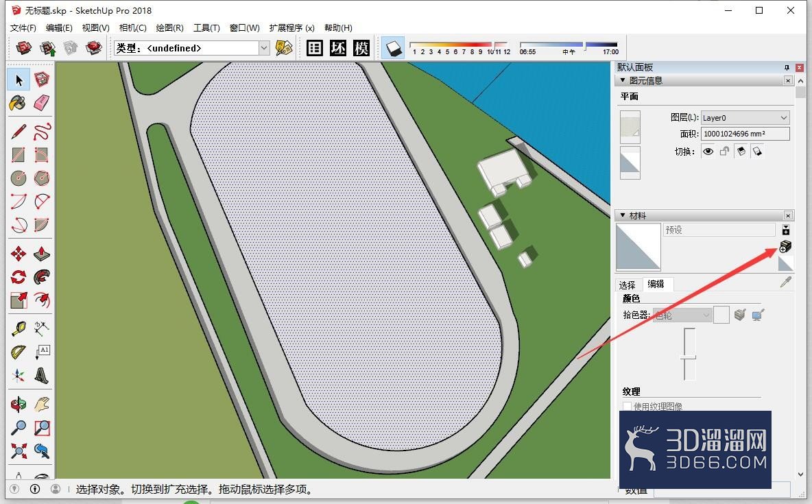
Task: Choose the Protractor tool
Action: tap(19, 352)
